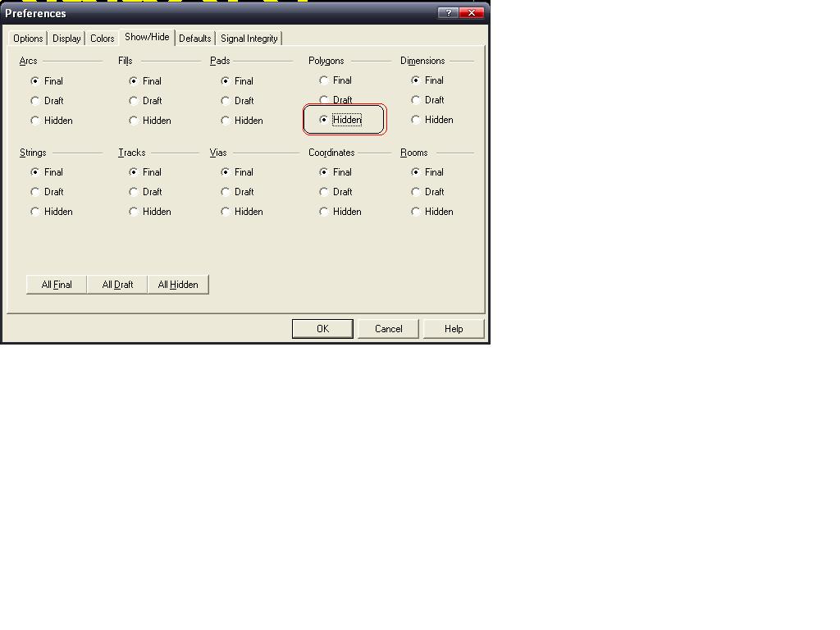Open the Signal Integrity tab
This screenshot has height=630, width=840.
pos(249,39)
